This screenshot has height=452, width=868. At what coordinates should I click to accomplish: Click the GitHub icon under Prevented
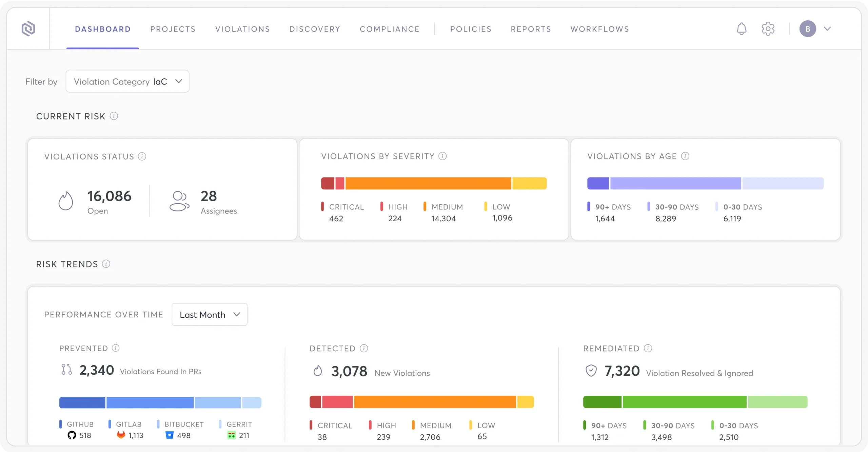(72, 435)
